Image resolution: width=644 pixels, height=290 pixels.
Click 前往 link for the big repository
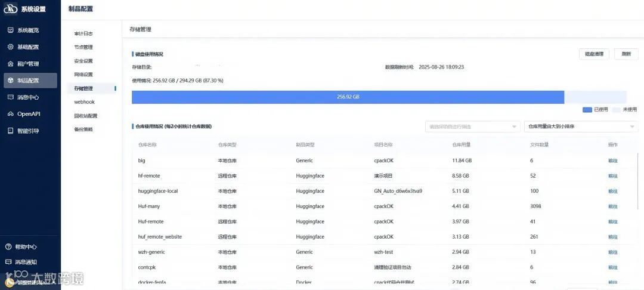click(x=612, y=161)
